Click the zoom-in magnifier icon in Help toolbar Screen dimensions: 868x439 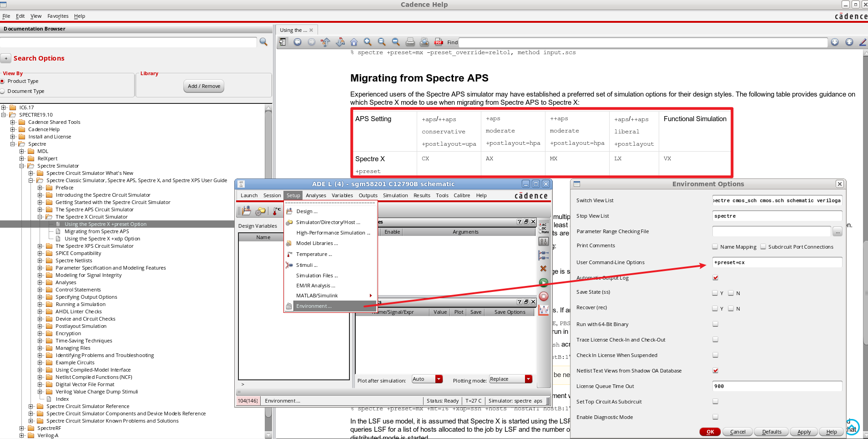(x=368, y=41)
